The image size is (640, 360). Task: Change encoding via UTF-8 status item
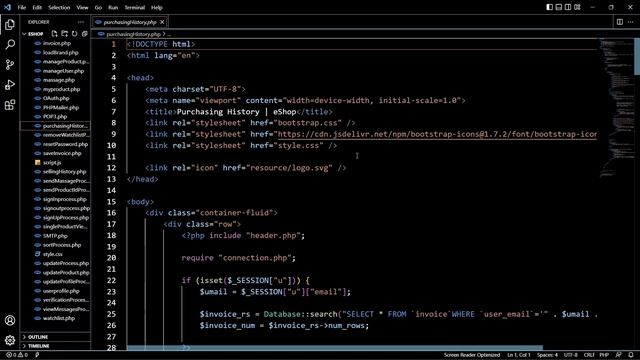tap(571, 355)
